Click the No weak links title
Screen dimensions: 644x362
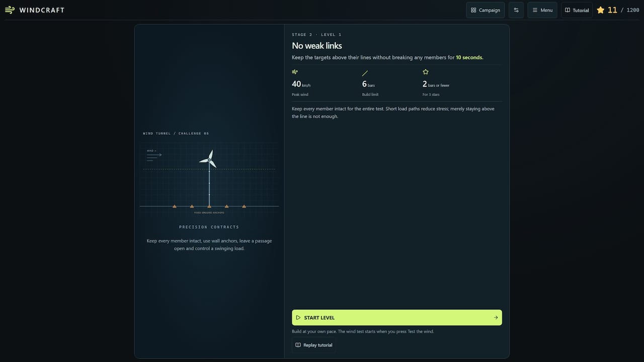[317, 46]
